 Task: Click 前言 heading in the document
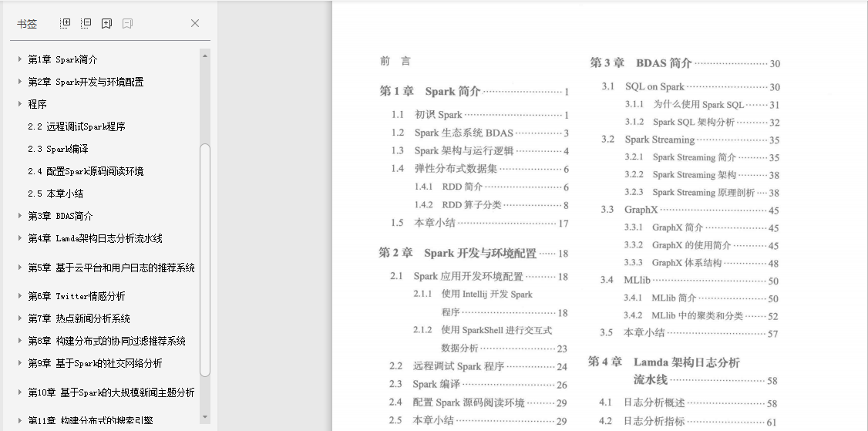395,61
